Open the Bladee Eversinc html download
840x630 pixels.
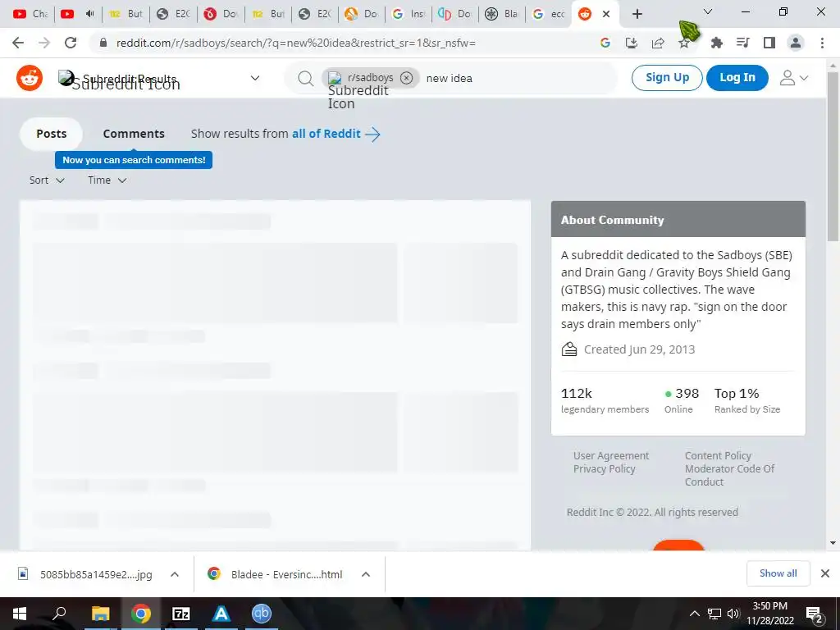pos(276,574)
